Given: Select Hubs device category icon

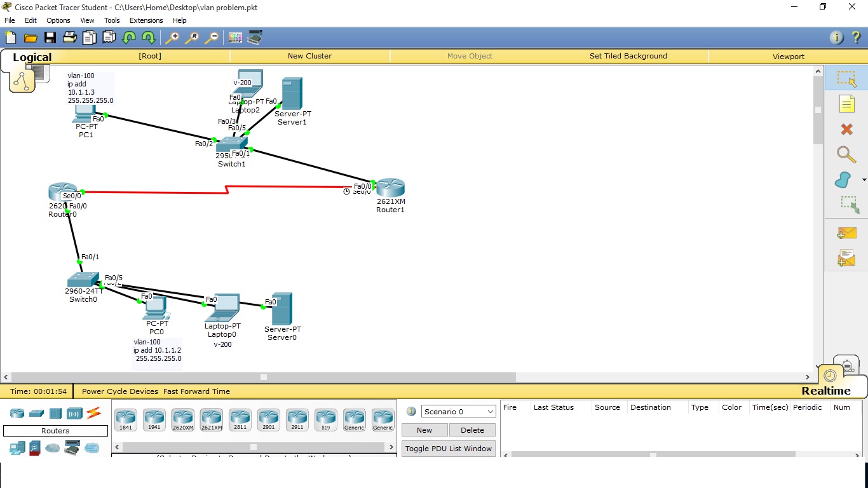Looking at the screenshot, I should tap(55, 414).
